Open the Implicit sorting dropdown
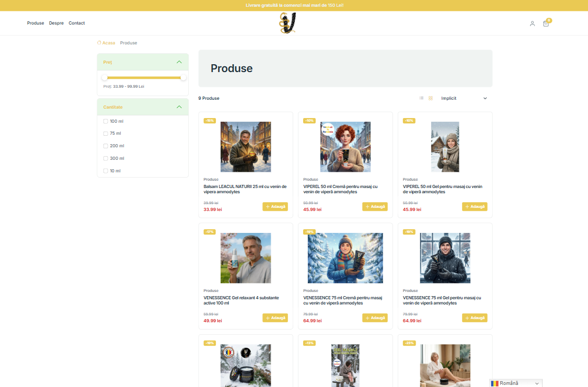This screenshot has height=387, width=588. coord(464,98)
